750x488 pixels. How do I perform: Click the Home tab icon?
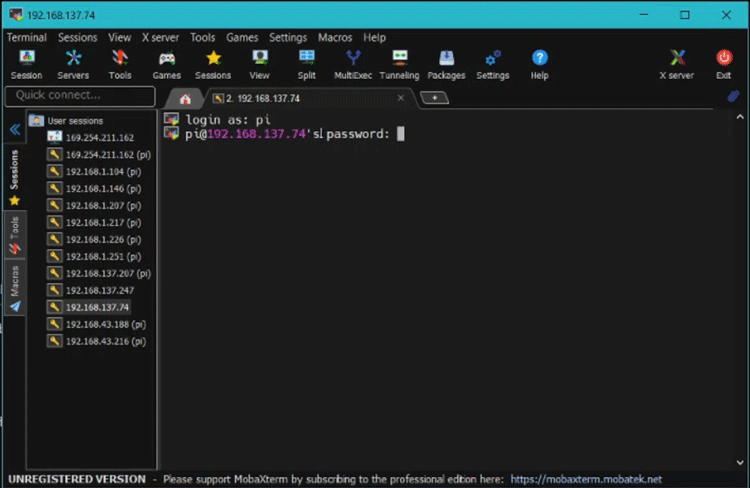coord(184,99)
